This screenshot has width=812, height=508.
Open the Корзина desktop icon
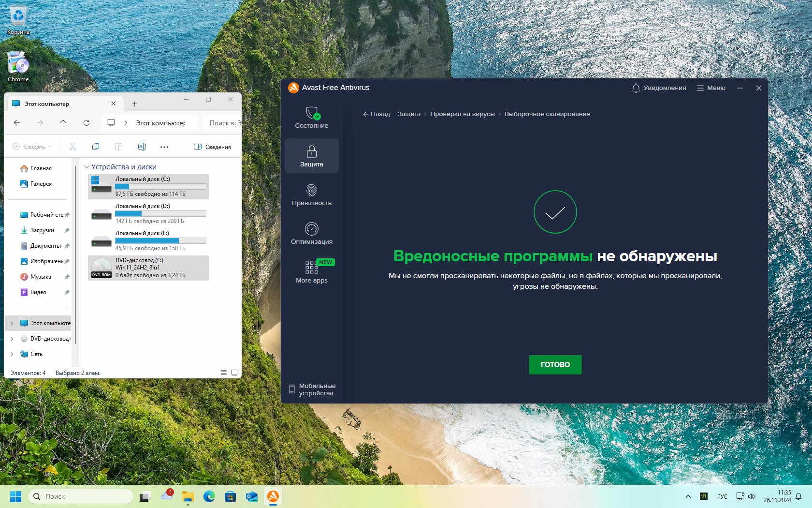click(x=18, y=20)
